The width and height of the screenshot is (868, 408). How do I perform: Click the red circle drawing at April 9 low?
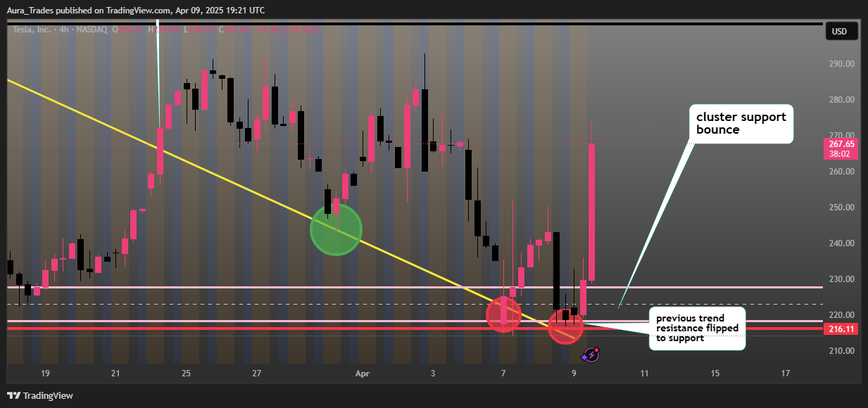[x=565, y=326]
